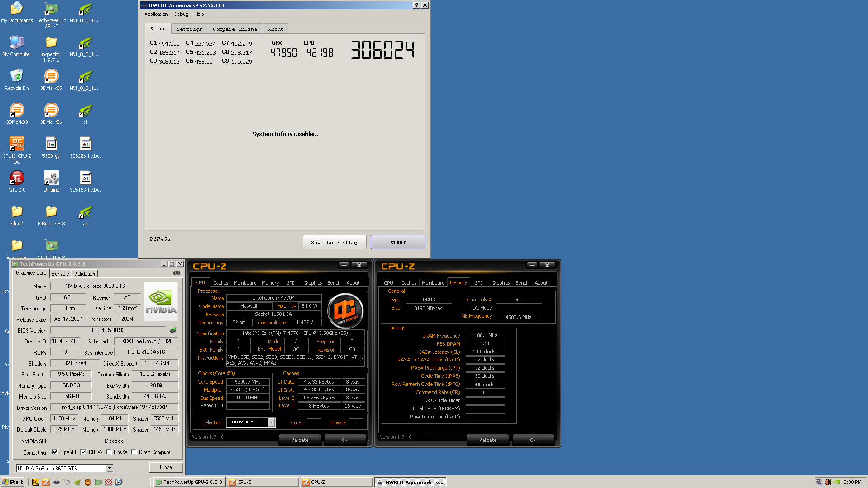
Task: Open Processor #1 selection dropdown in CPU-Z
Action: [x=271, y=422]
